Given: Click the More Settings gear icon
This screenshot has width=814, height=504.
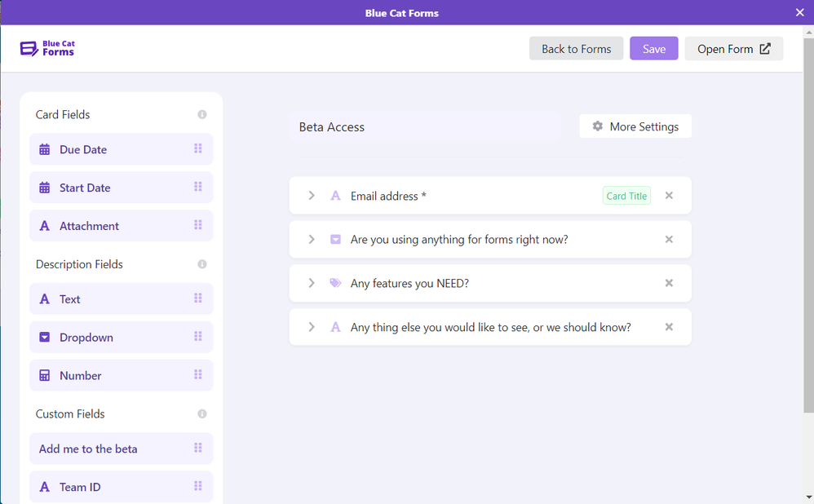Looking at the screenshot, I should pyautogui.click(x=598, y=126).
